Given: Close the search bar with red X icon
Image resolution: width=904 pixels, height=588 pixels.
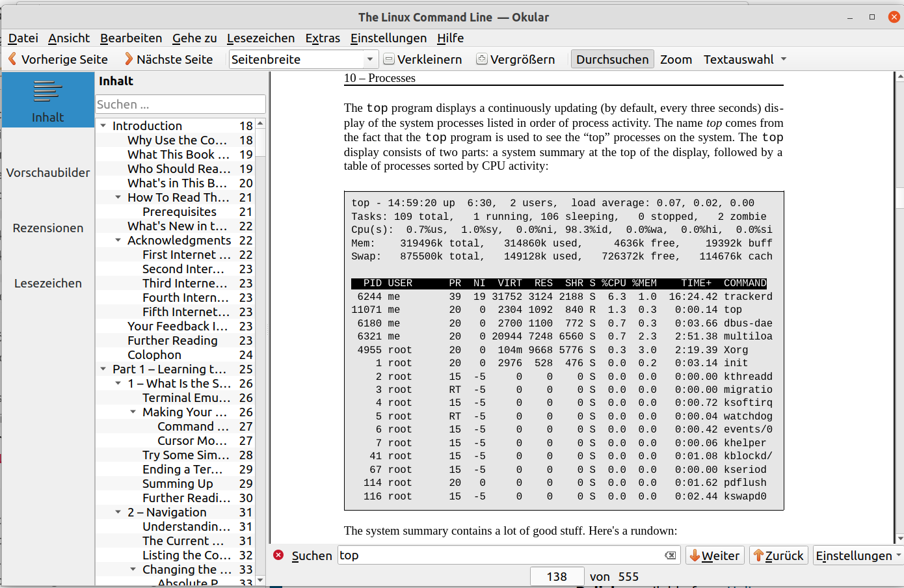Looking at the screenshot, I should pyautogui.click(x=278, y=555).
